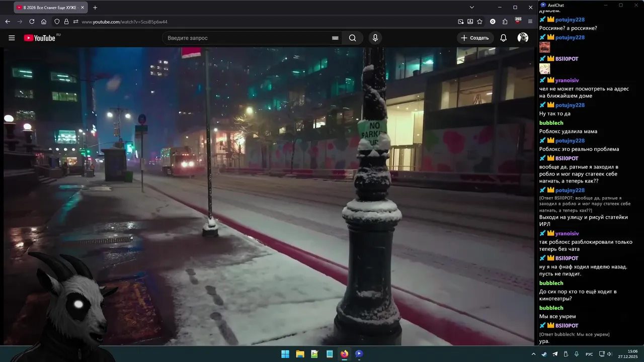The height and width of the screenshot is (362, 644).
Task: Open the extension with 265 badge
Action: point(518,21)
